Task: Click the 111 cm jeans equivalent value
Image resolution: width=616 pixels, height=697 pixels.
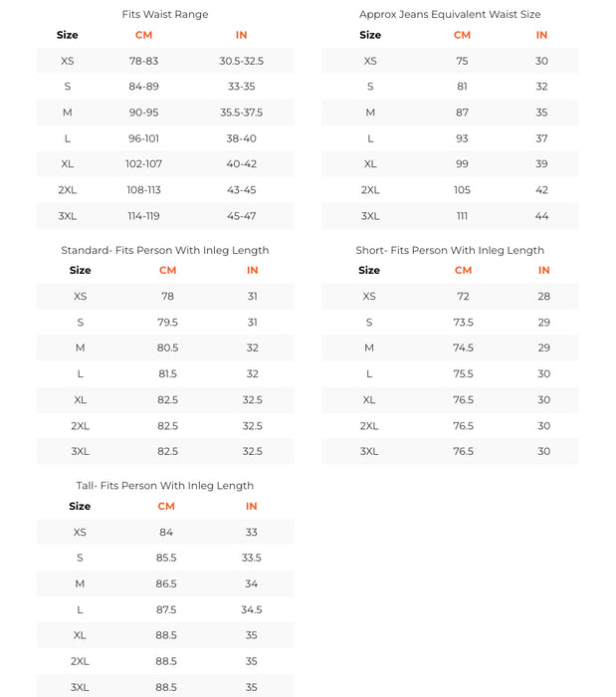Action: pyautogui.click(x=462, y=216)
